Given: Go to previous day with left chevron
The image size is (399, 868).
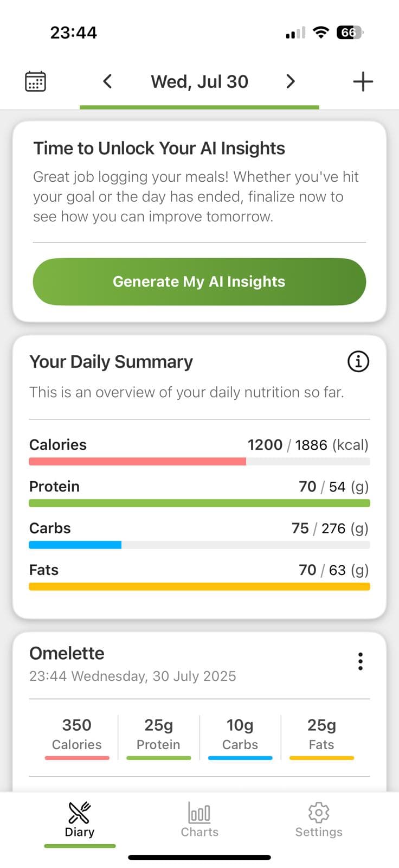Looking at the screenshot, I should pyautogui.click(x=107, y=81).
